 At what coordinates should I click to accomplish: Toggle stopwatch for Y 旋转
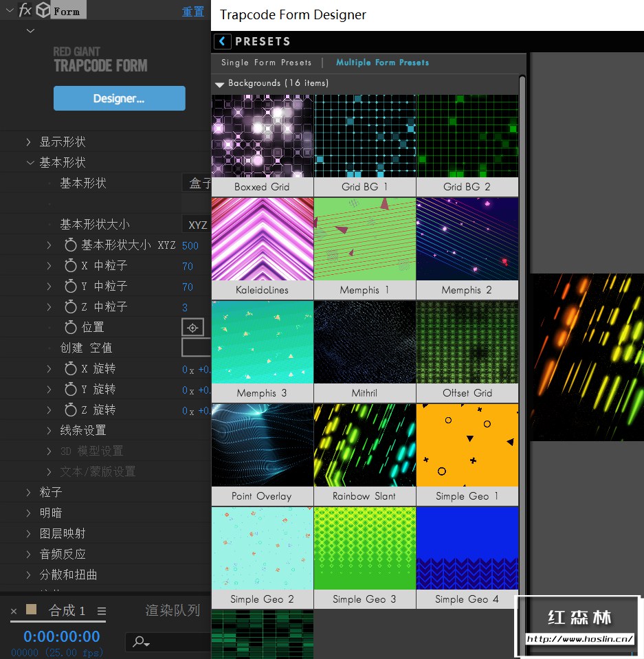click(70, 389)
